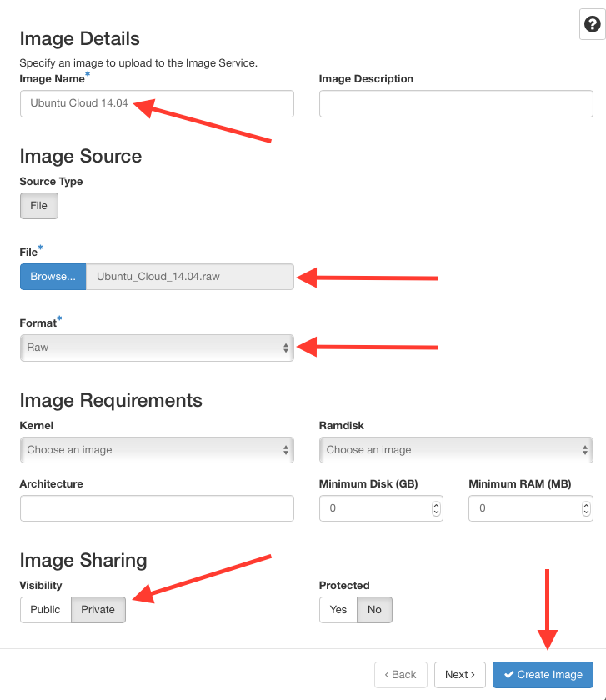The image size is (606, 700).
Task: Focus the Architecture text field
Action: coord(157,508)
